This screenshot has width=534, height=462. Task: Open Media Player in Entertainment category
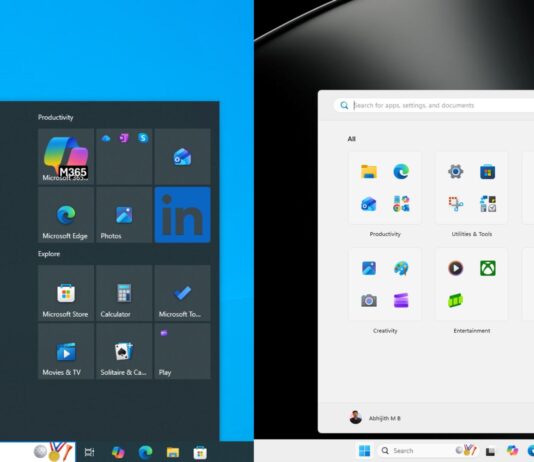456,268
